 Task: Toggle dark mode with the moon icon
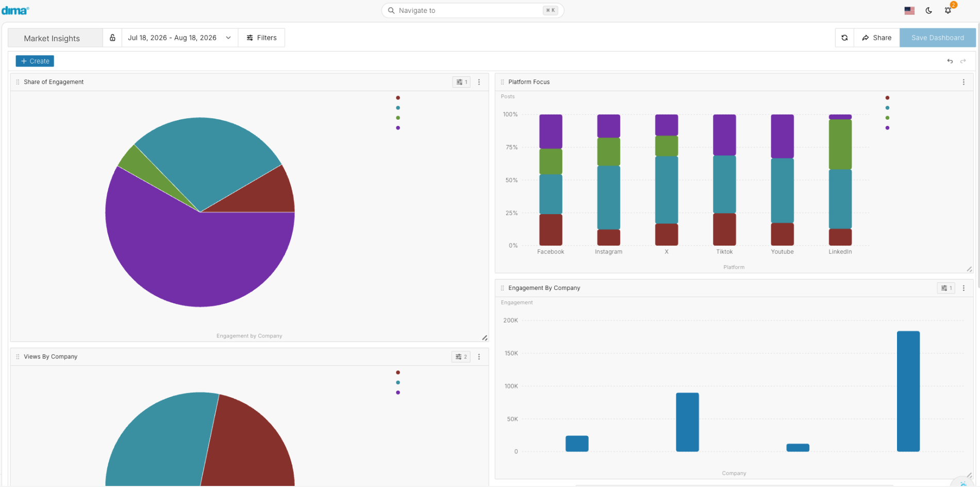(929, 10)
